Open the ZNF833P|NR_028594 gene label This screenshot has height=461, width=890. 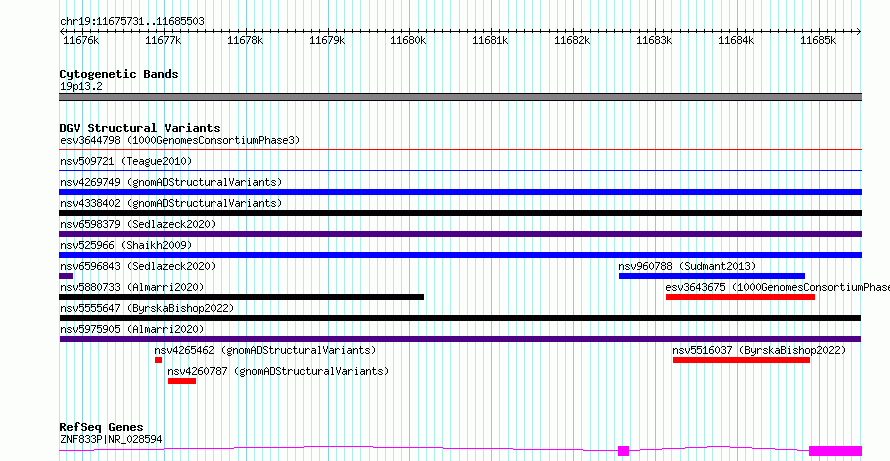point(112,439)
